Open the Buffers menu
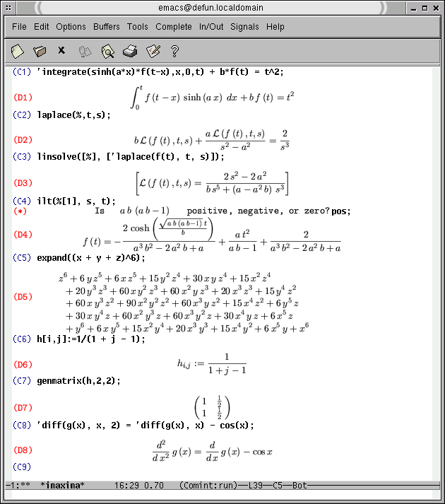Screen dimensions: 445x504 point(107,27)
